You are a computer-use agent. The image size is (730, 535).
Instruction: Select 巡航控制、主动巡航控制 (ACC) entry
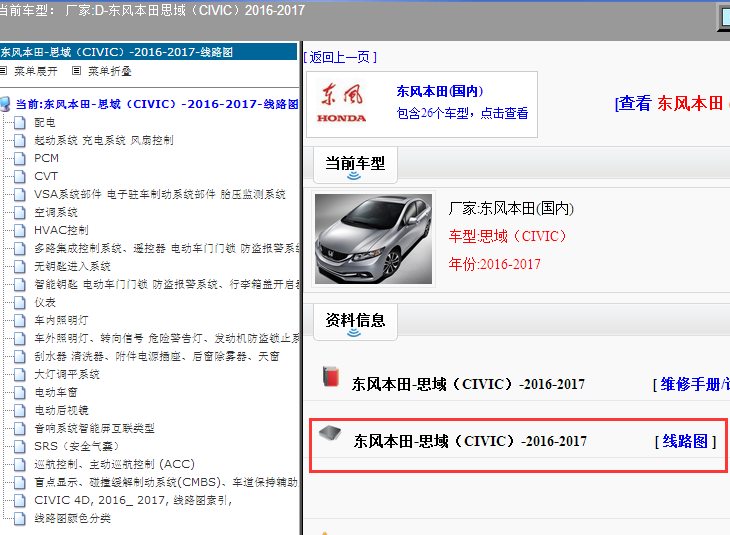[x=115, y=465]
